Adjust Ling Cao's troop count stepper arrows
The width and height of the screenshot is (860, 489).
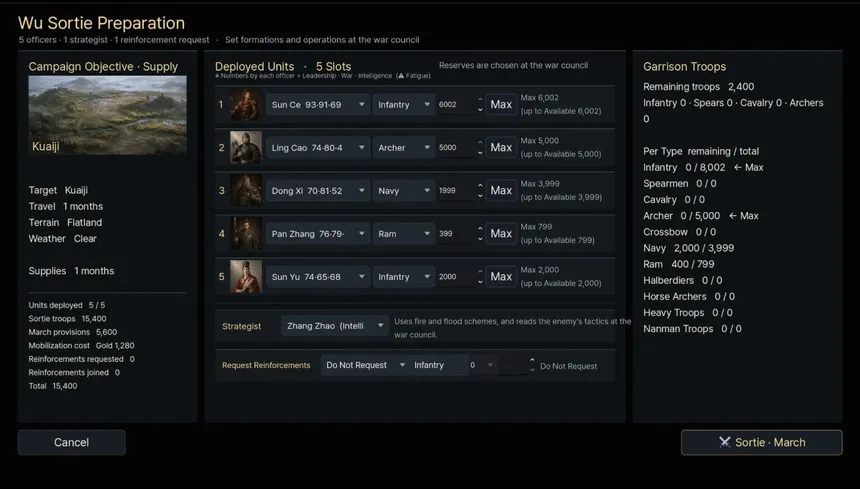(x=480, y=147)
